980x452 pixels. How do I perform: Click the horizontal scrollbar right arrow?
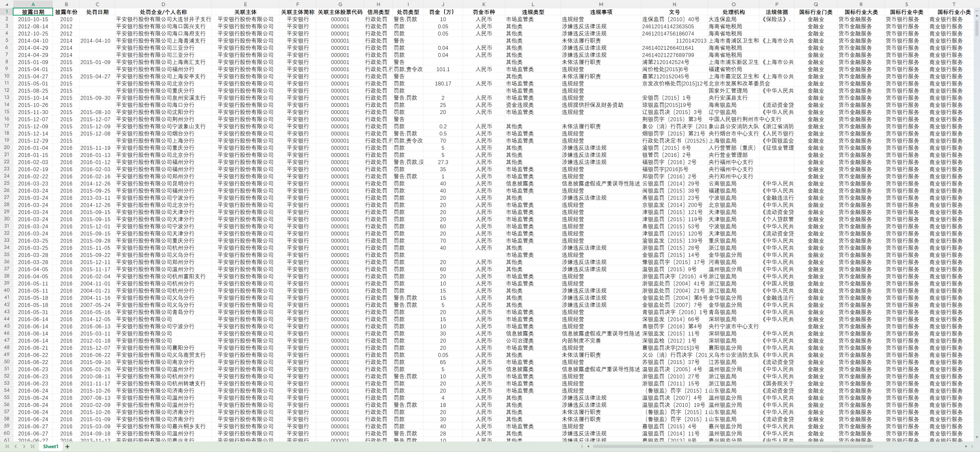tap(966, 446)
